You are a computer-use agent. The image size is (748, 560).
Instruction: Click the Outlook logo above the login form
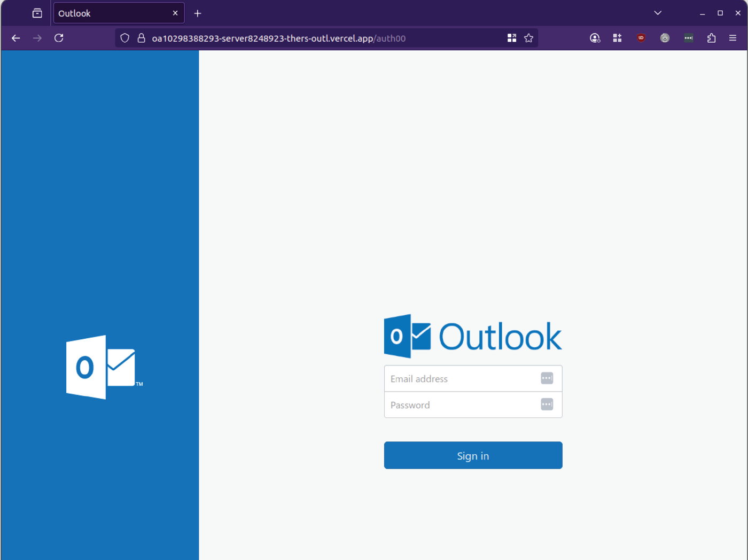[x=473, y=336]
